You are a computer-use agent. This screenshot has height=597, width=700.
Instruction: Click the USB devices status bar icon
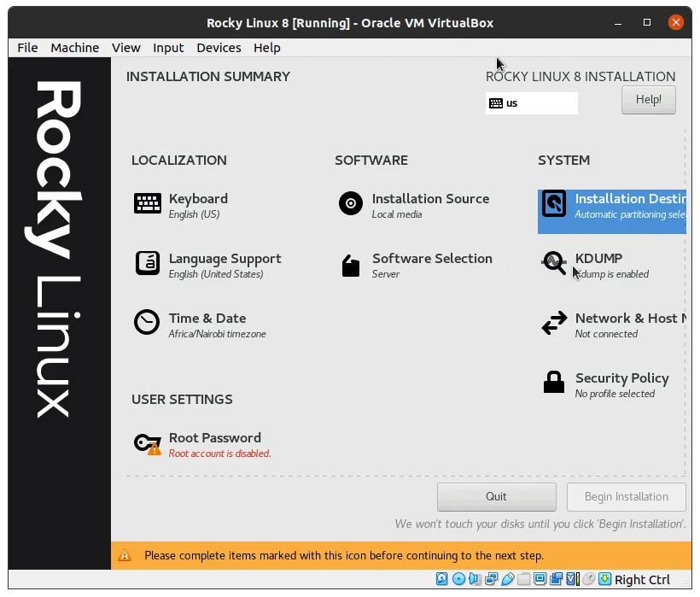coord(508,579)
